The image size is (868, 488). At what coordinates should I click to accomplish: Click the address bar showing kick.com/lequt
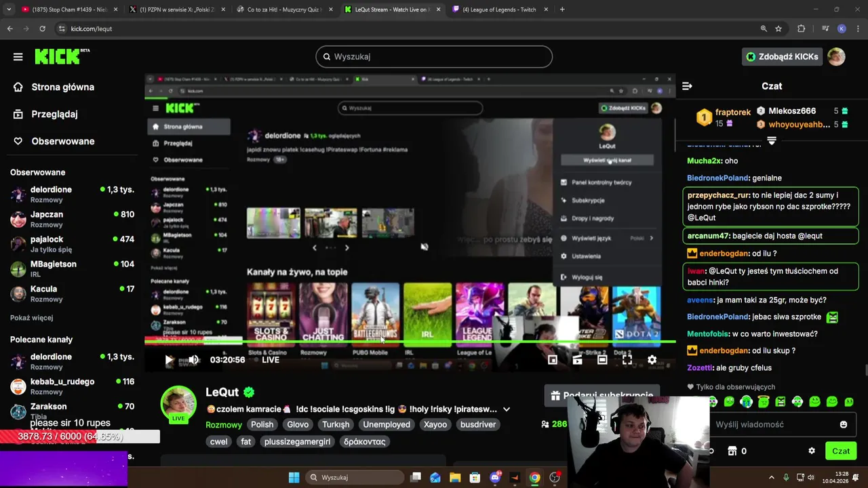coord(407,28)
